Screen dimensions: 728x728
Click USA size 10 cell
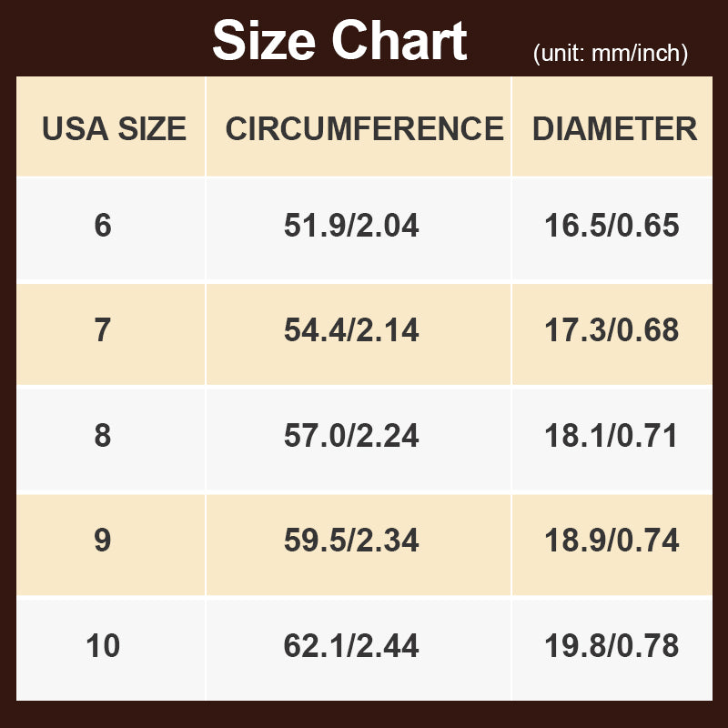[103, 647]
